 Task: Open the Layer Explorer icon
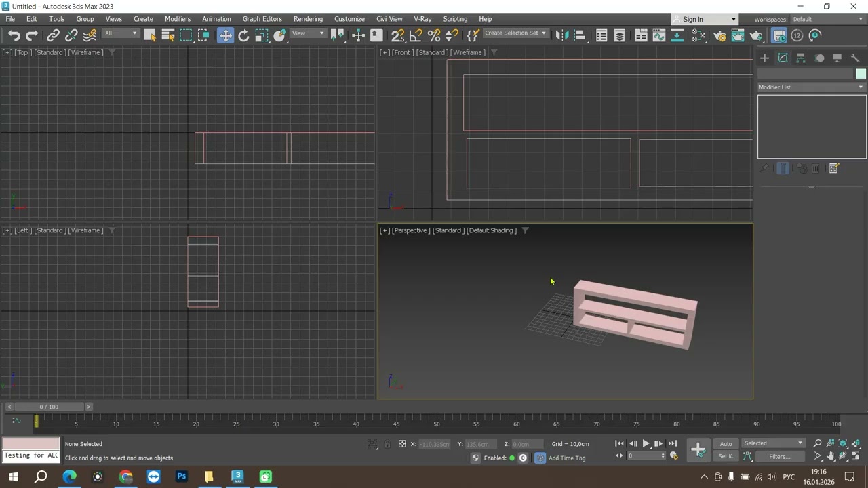point(620,35)
